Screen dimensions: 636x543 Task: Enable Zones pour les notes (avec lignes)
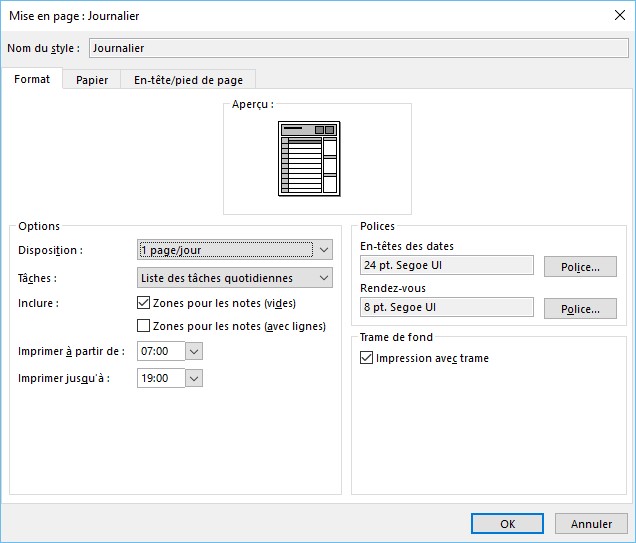[143, 326]
